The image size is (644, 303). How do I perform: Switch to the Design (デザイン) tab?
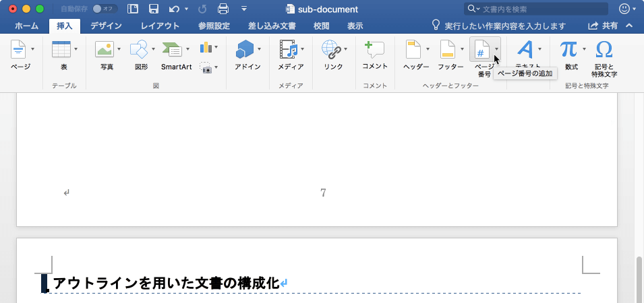(107, 26)
